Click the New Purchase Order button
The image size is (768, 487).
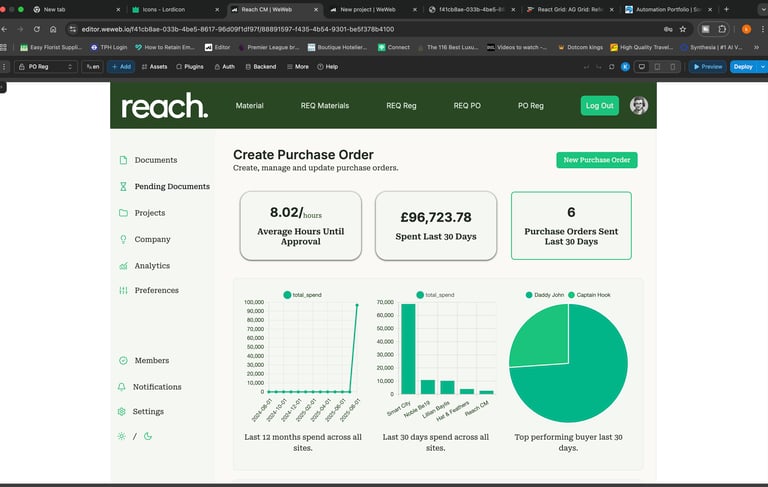coord(597,160)
